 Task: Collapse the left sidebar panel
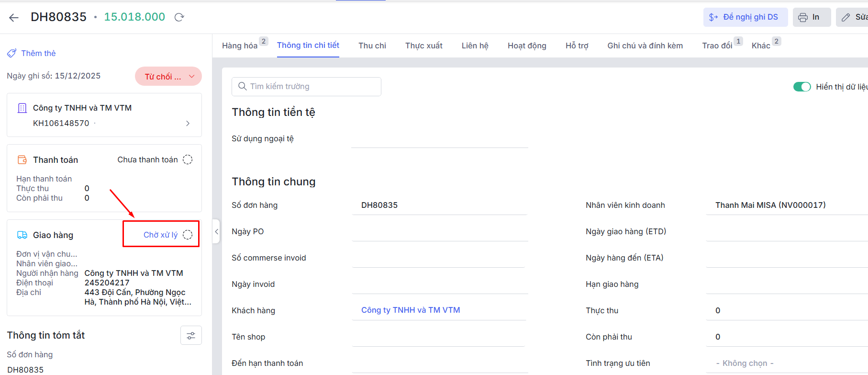tap(216, 232)
